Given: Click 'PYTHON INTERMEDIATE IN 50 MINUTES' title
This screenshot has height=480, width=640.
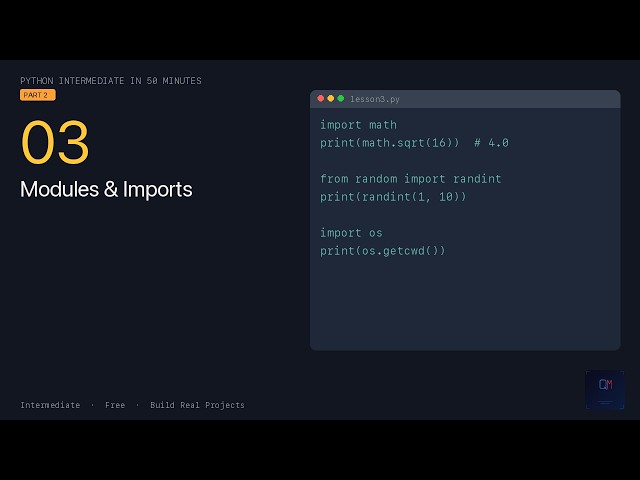Looking at the screenshot, I should [111, 81].
